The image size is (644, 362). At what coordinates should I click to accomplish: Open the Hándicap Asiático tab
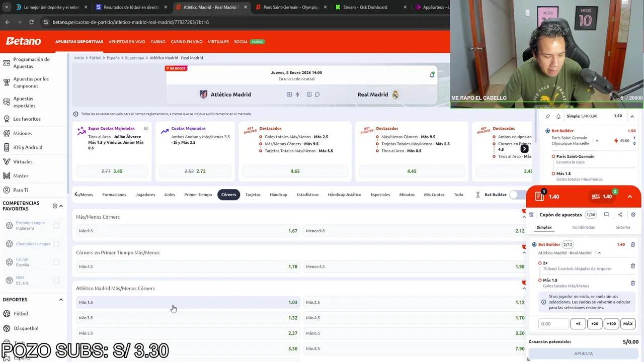pyautogui.click(x=344, y=195)
